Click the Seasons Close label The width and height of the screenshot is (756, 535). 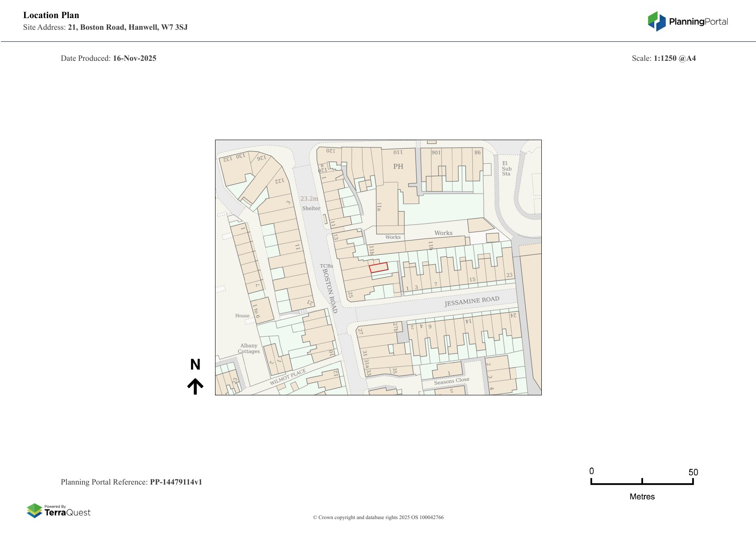tap(451, 381)
